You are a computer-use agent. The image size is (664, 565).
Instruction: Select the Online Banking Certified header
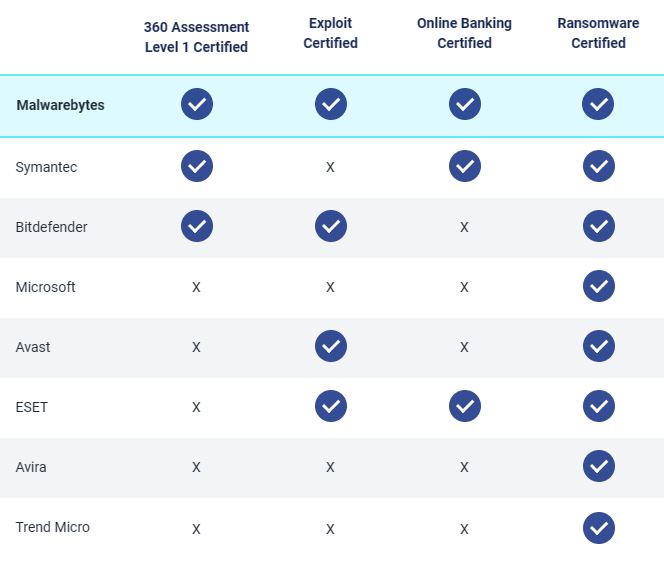[x=464, y=35]
